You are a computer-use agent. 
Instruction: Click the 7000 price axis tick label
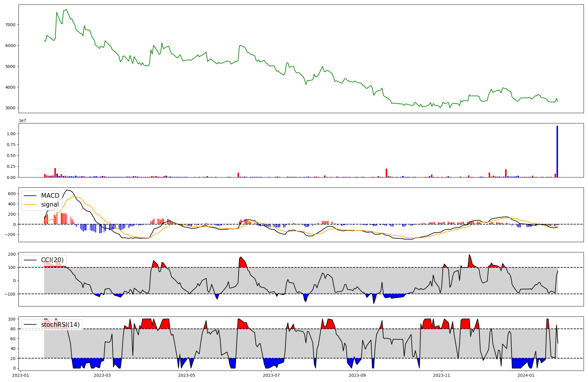pos(10,25)
